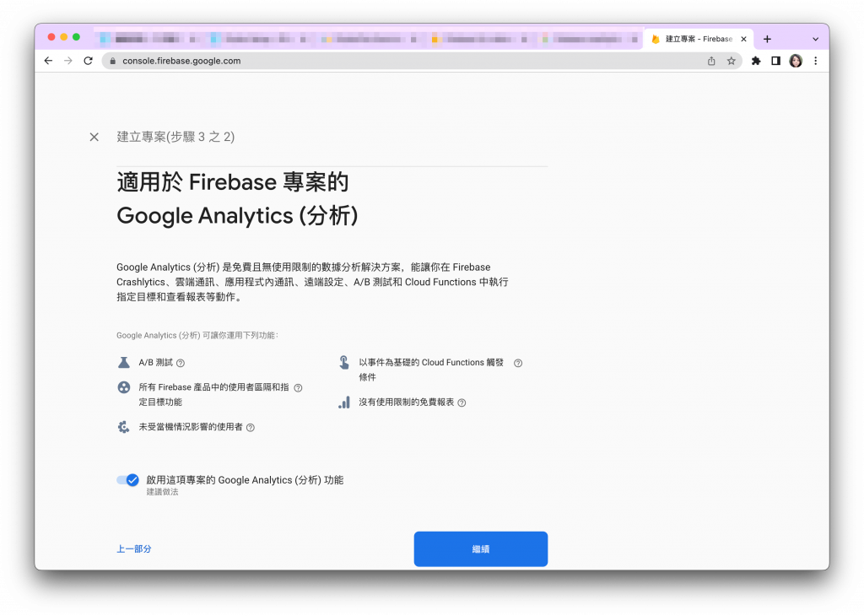This screenshot has height=616, width=864.
Task: Click the Cloud Functions touch trigger icon
Action: (x=344, y=363)
